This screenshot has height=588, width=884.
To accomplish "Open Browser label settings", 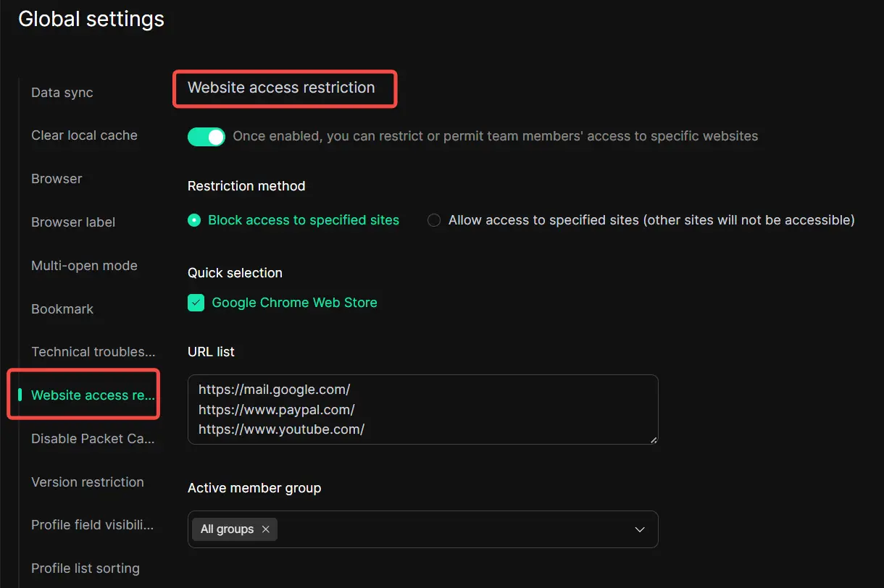I will (x=73, y=222).
